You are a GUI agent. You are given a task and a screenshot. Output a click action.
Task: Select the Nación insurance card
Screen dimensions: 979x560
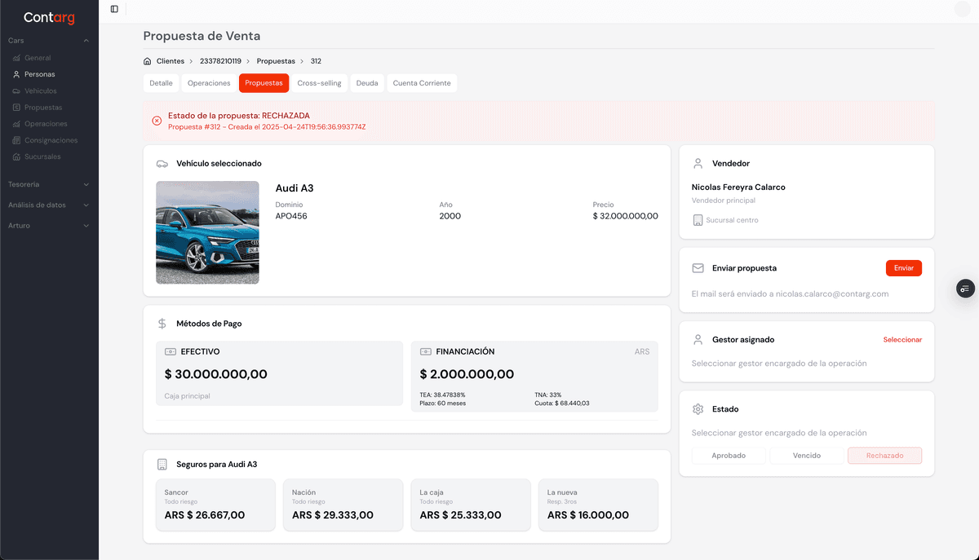click(x=343, y=505)
